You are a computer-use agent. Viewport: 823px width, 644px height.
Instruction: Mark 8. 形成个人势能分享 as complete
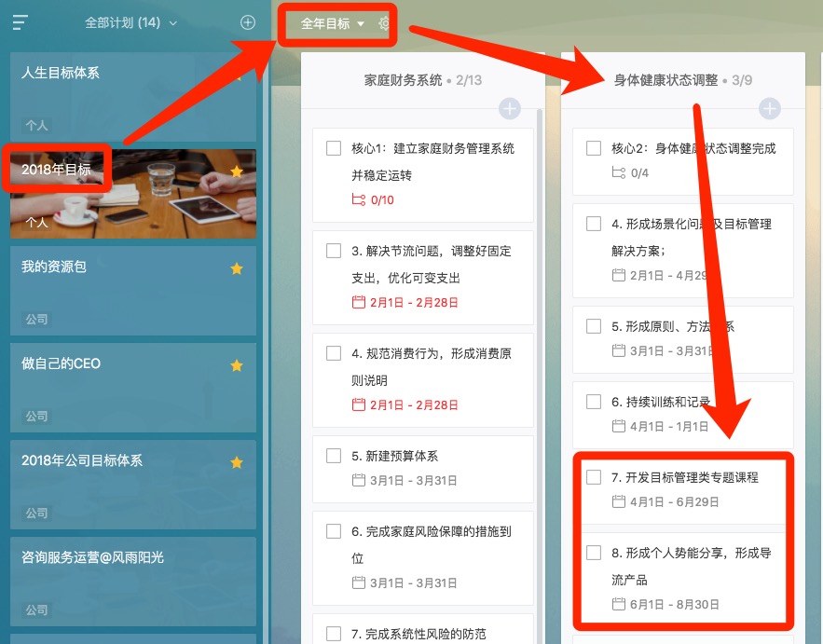[x=594, y=553]
